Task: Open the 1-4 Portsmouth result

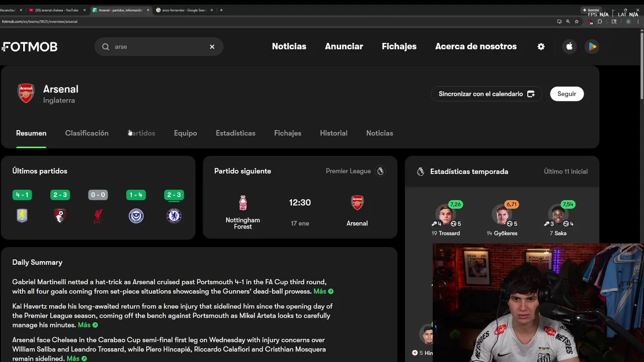Action: coord(136,195)
